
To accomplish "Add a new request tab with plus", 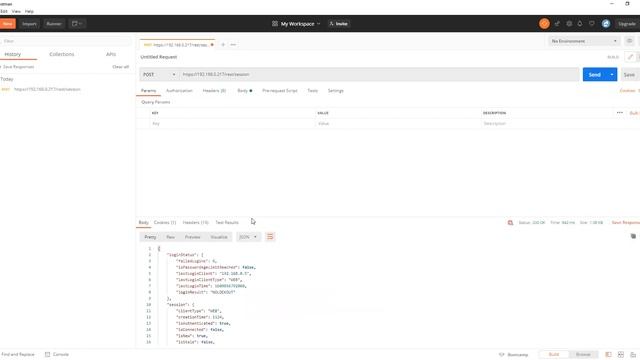I will pos(223,44).
